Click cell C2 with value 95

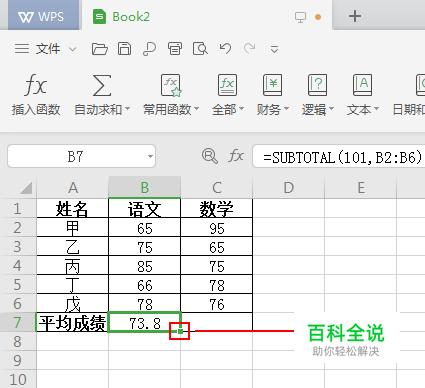tap(217, 228)
